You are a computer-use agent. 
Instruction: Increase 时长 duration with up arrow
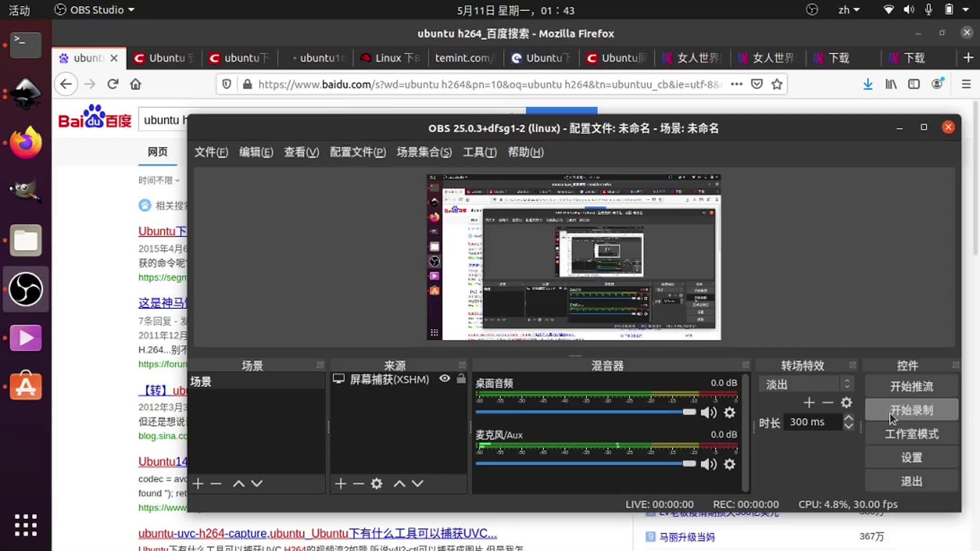click(x=848, y=418)
